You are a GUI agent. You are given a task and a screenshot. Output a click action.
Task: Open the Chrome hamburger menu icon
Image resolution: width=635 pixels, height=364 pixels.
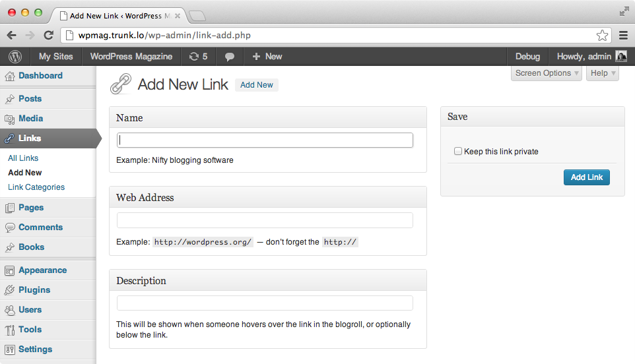[x=623, y=35]
